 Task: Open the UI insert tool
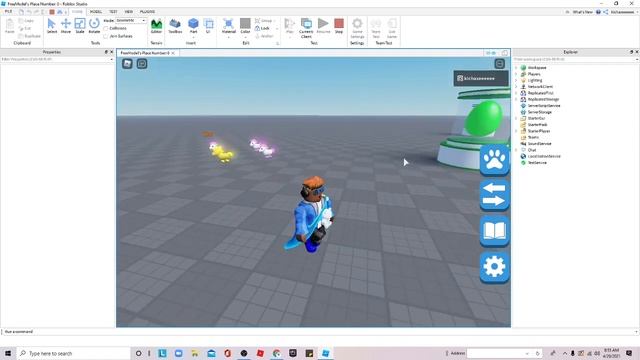click(x=208, y=26)
